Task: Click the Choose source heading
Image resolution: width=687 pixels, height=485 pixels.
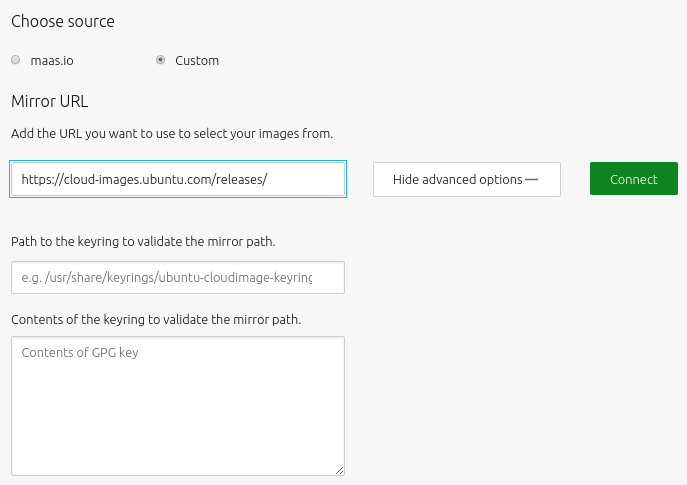Action: (63, 21)
